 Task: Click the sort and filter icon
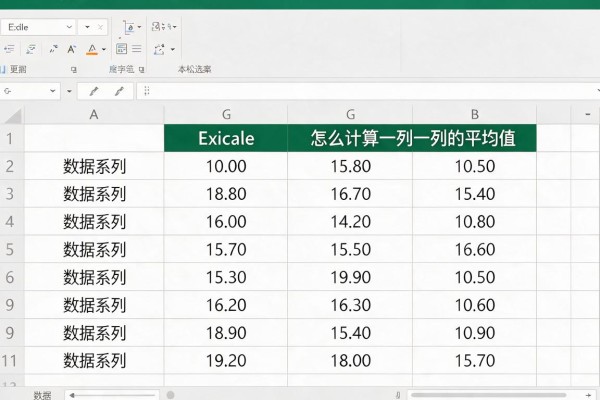click(x=161, y=27)
